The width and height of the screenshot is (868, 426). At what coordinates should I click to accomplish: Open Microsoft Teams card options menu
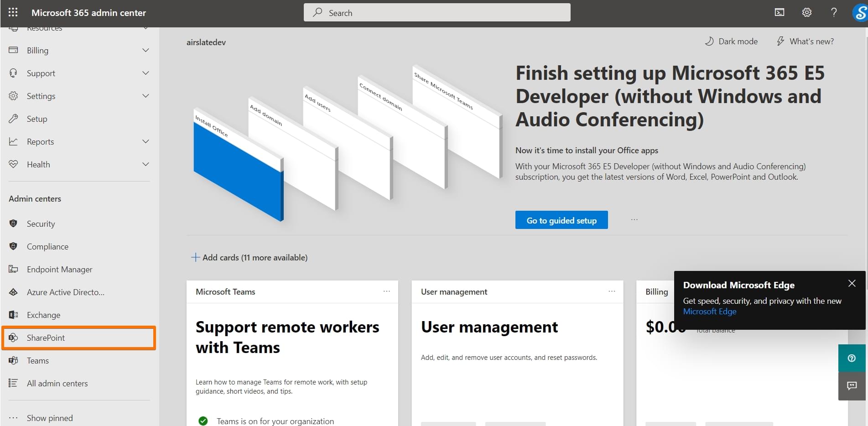pyautogui.click(x=386, y=291)
